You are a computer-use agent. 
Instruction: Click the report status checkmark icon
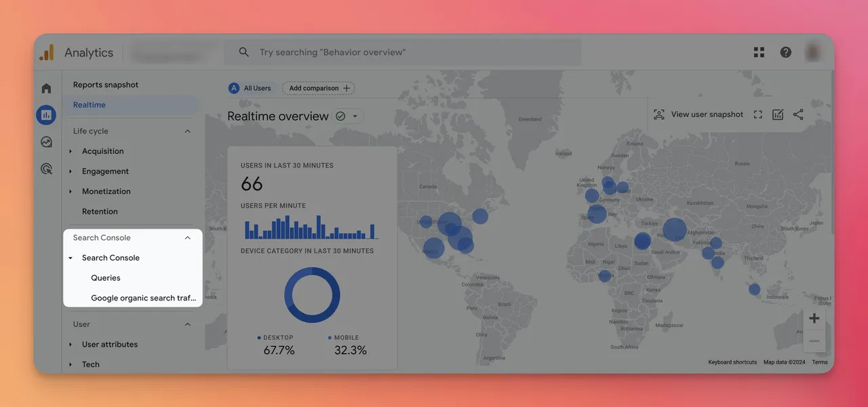[x=340, y=116]
